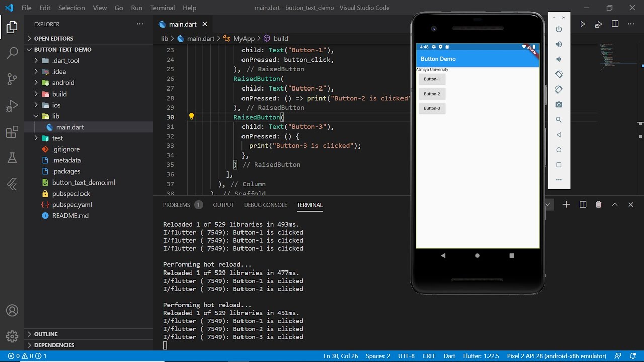Click the emulator volume up icon
This screenshot has height=362, width=644.
tap(559, 44)
